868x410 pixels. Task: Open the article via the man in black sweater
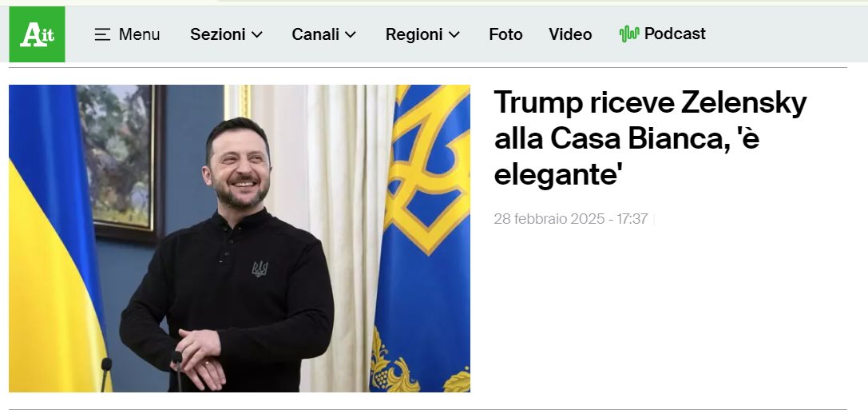pyautogui.click(x=228, y=255)
